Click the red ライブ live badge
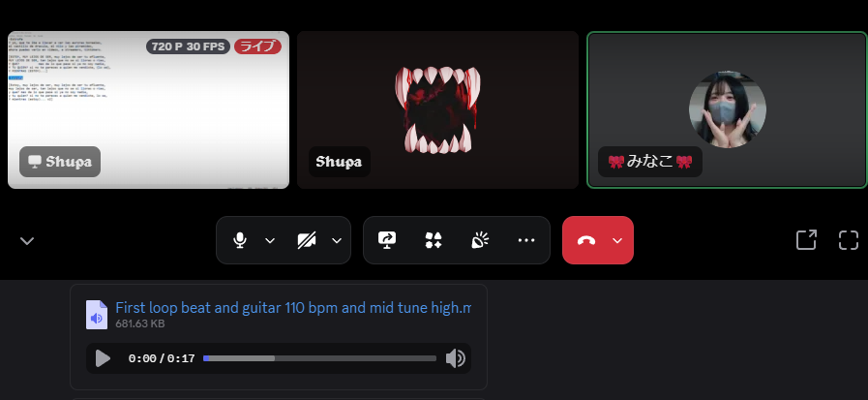This screenshot has height=400, width=868. click(257, 46)
